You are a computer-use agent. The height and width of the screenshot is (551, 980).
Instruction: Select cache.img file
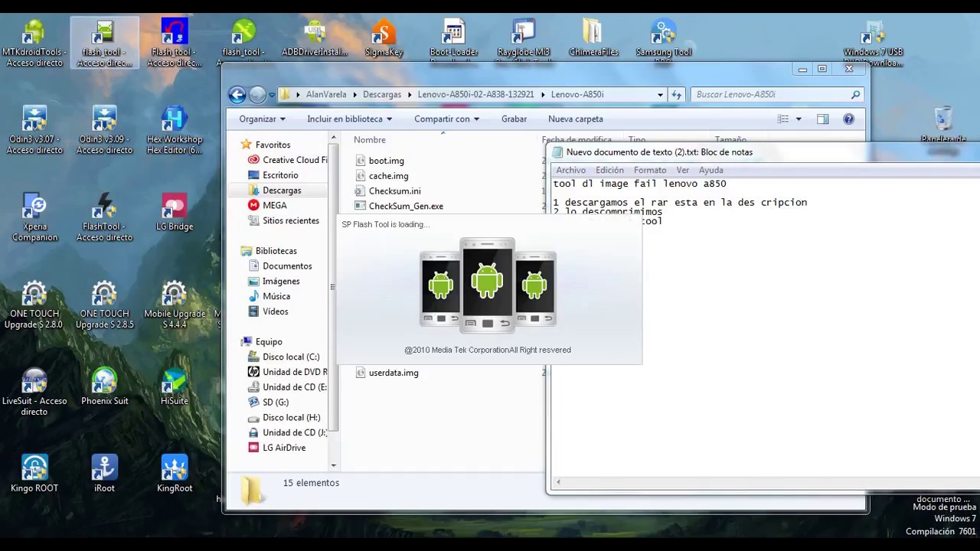tap(389, 176)
